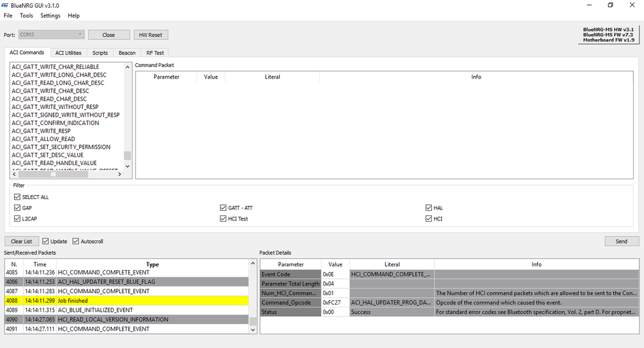Select packet 4090 HCI_READ_LOCAL_VERSION_INFORMATION

point(126,319)
